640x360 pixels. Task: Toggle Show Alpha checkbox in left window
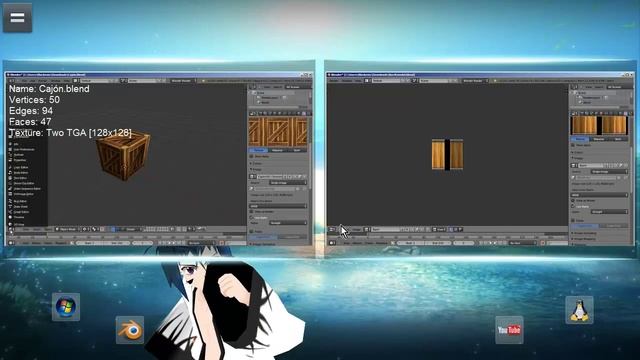pos(251,156)
